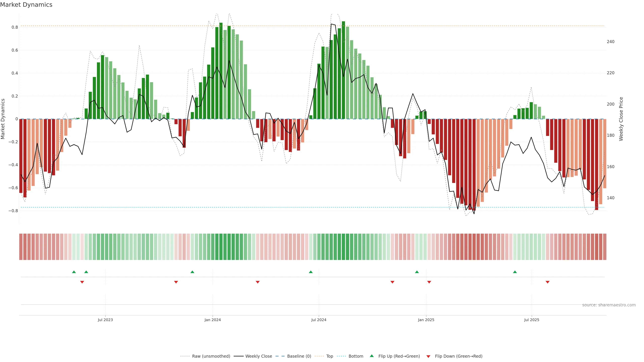
Task: Click the red flip-down triangle just after Jan 2025
Action: pos(429,282)
